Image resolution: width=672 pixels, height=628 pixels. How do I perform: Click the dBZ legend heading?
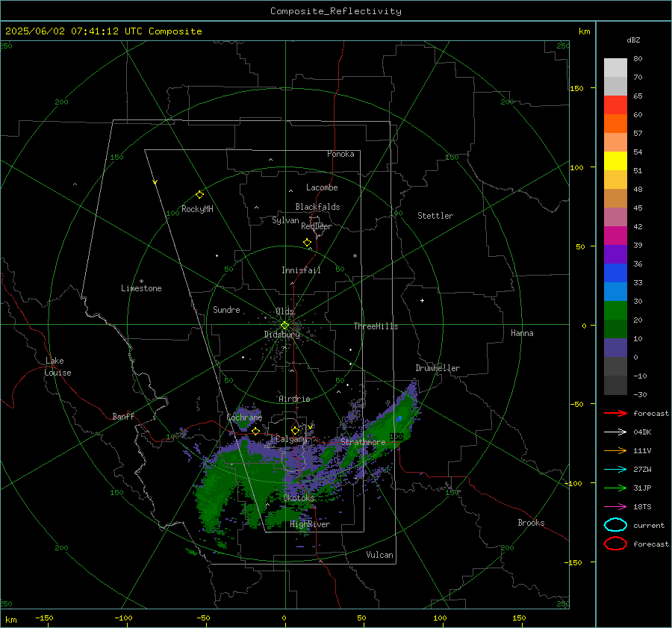pyautogui.click(x=633, y=40)
